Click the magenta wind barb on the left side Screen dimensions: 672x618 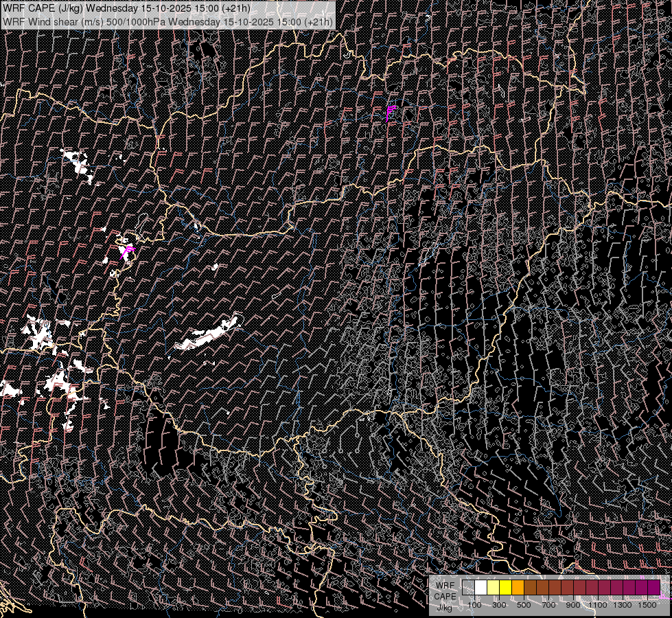click(x=127, y=251)
